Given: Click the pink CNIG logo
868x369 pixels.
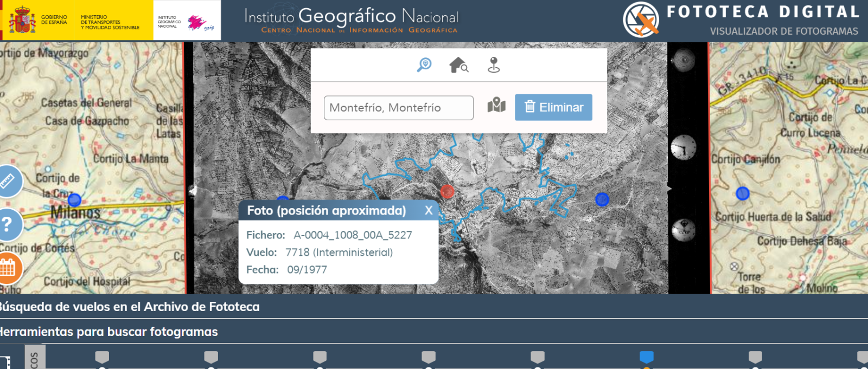Looking at the screenshot, I should click(x=201, y=23).
